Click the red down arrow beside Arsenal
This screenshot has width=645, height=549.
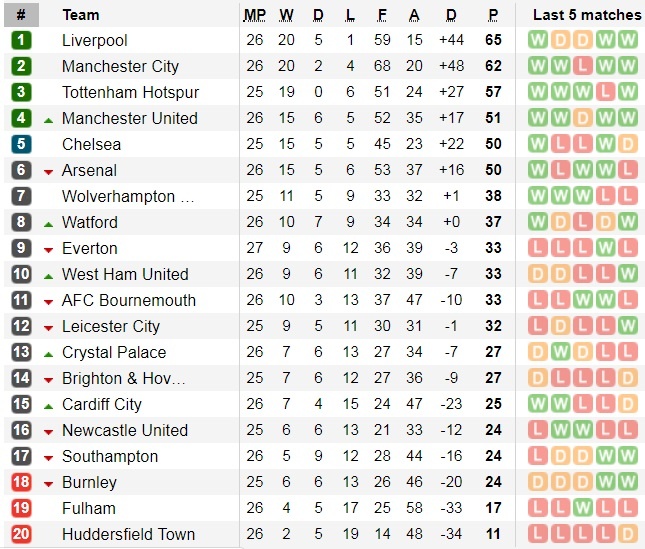click(x=48, y=172)
